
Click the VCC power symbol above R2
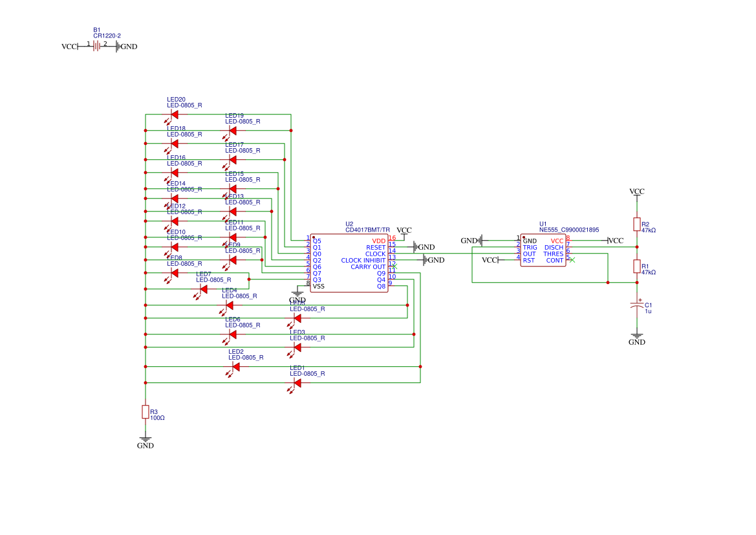coord(637,191)
